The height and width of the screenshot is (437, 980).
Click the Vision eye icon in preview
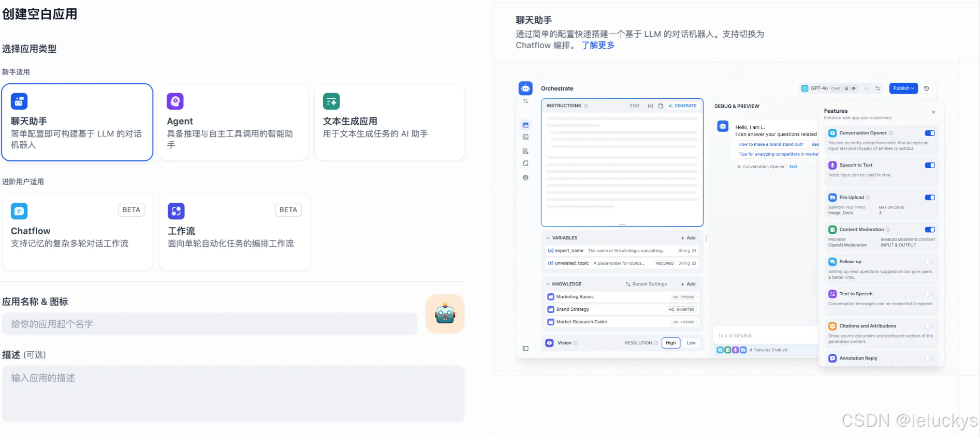coord(550,343)
